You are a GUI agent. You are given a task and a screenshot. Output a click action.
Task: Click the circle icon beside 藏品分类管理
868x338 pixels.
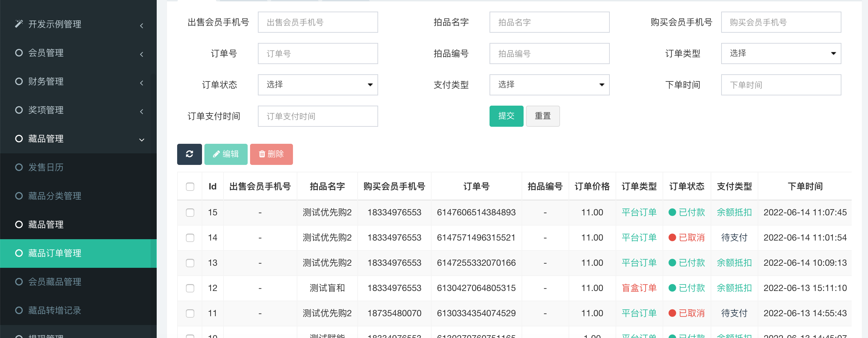point(19,196)
